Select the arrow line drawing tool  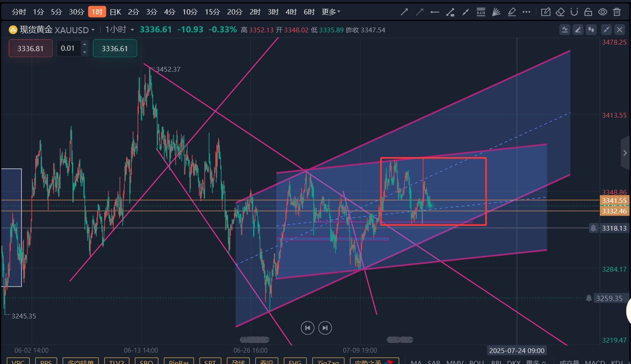[x=404, y=12]
